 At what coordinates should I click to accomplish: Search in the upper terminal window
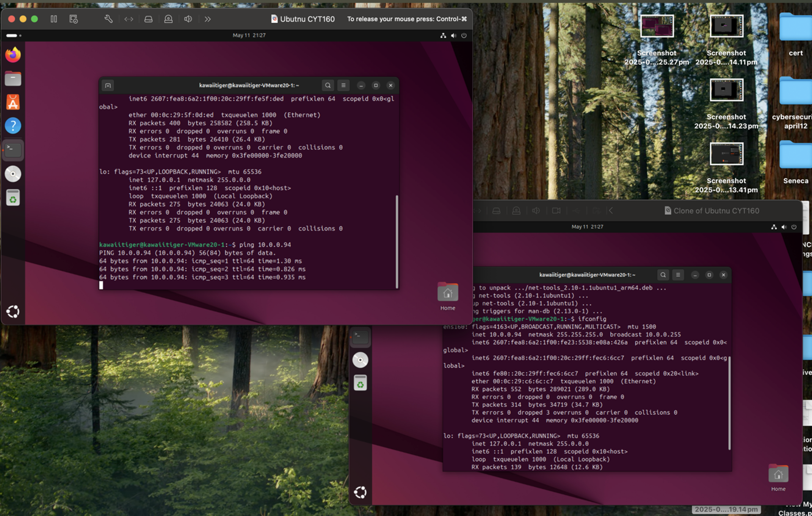(328, 85)
